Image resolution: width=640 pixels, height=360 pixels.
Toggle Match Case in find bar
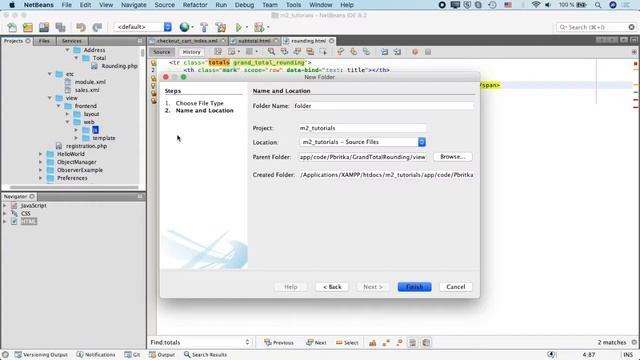tap(373, 342)
